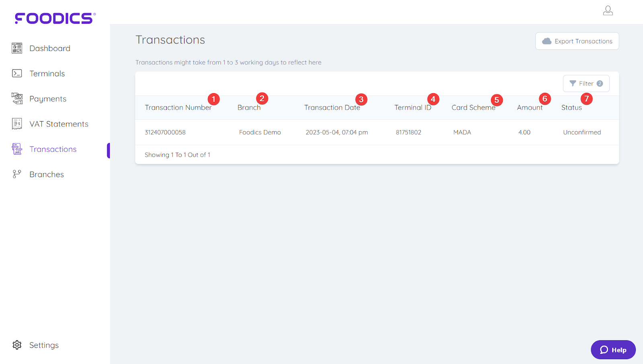
Task: Switch to Branches in the sidebar menu
Action: [x=46, y=174]
